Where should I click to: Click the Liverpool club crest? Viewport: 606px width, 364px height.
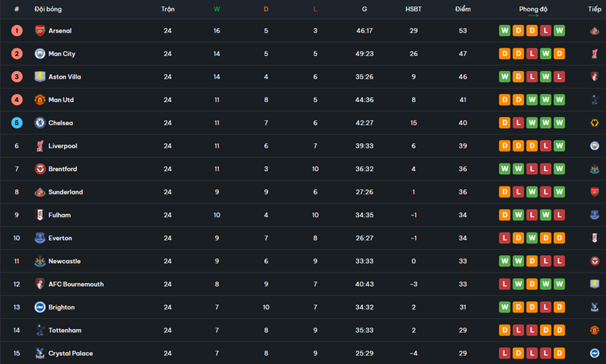39,146
